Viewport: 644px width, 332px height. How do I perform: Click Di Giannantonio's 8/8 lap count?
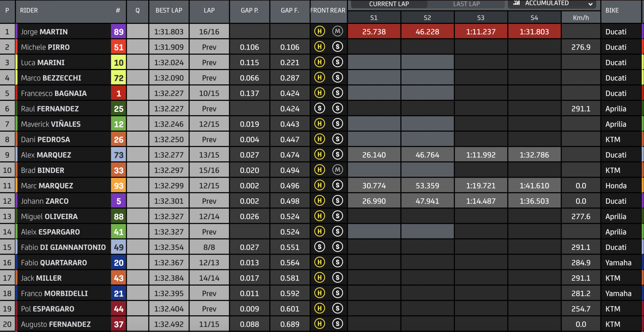(209, 248)
